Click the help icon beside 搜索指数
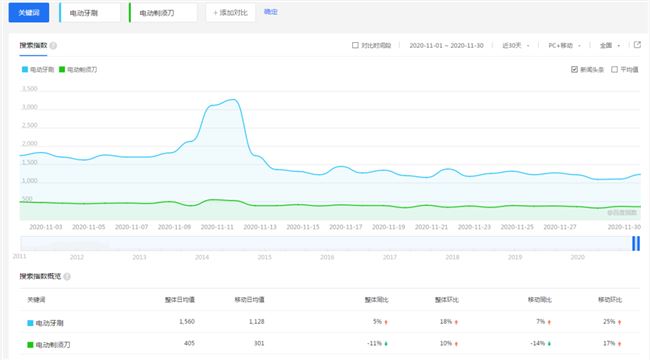The height and width of the screenshot is (360, 650). [53, 46]
